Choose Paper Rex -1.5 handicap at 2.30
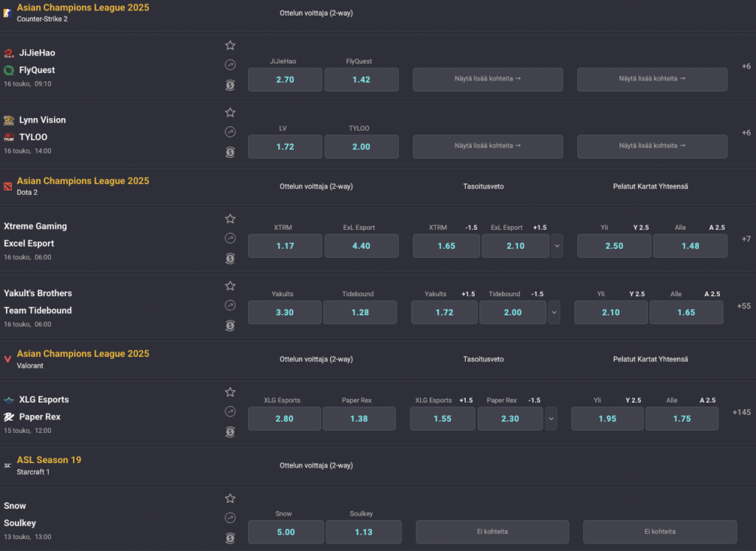Viewport: 756px width, 551px height. coord(510,418)
